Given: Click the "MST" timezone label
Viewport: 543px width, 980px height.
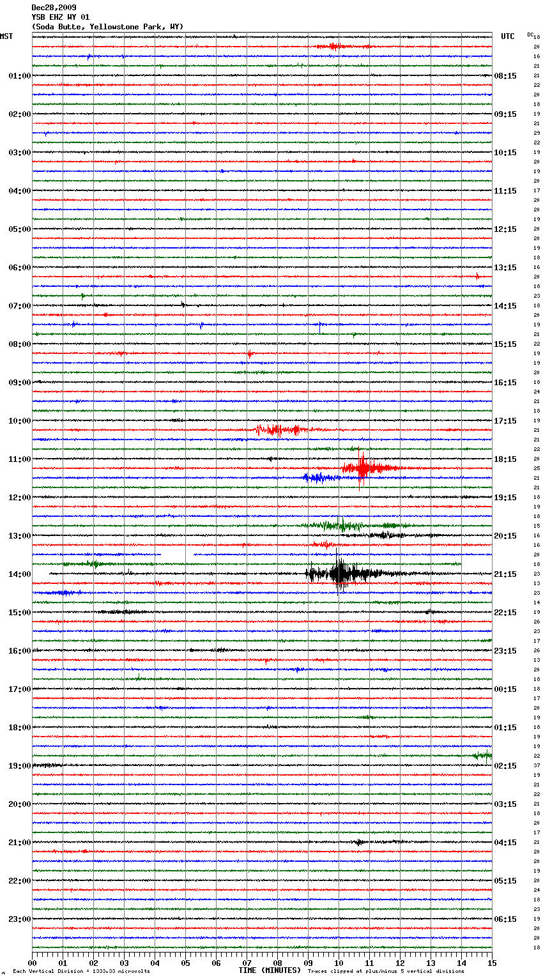Looking at the screenshot, I should 6,36.
